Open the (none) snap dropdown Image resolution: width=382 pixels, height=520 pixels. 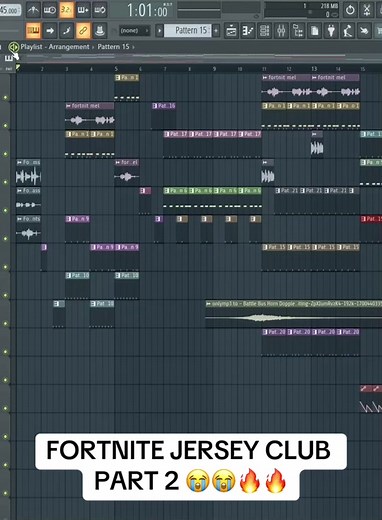(134, 31)
